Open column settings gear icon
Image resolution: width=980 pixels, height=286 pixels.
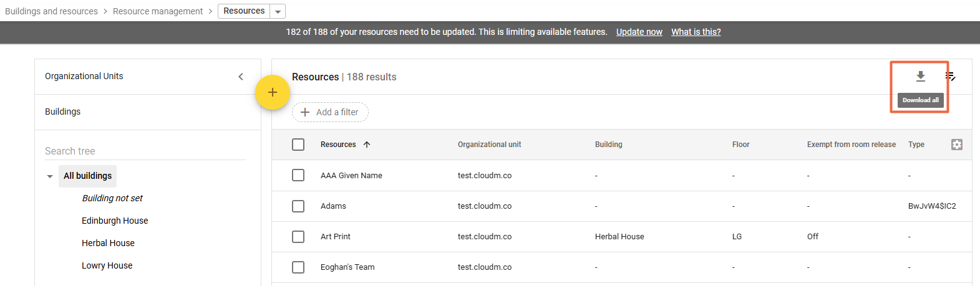[x=956, y=145]
